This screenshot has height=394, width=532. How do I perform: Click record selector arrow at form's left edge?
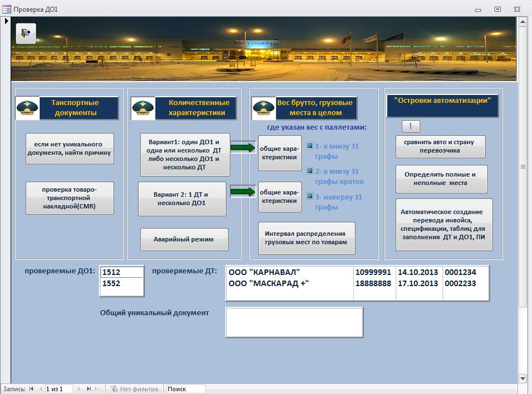[7, 21]
